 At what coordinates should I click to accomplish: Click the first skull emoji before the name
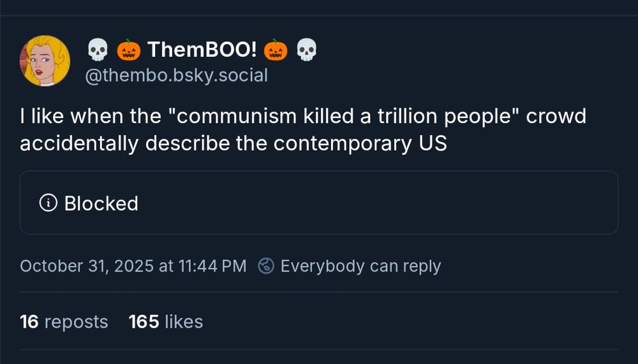97,49
